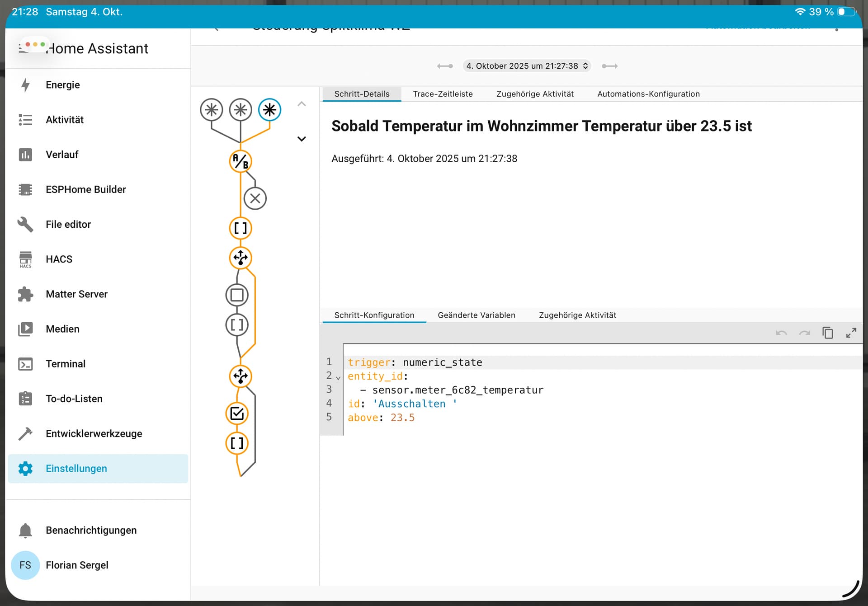This screenshot has height=606, width=868.
Task: Collapse the entity_id fold arrow on line 2
Action: coord(338,377)
